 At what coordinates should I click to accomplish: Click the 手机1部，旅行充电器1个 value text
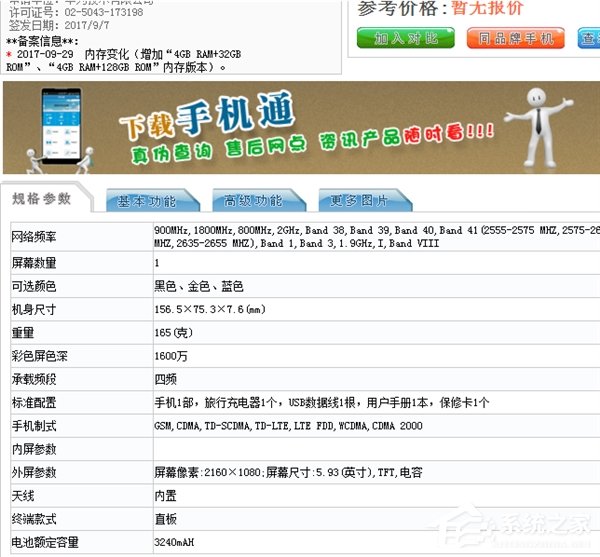point(322,402)
